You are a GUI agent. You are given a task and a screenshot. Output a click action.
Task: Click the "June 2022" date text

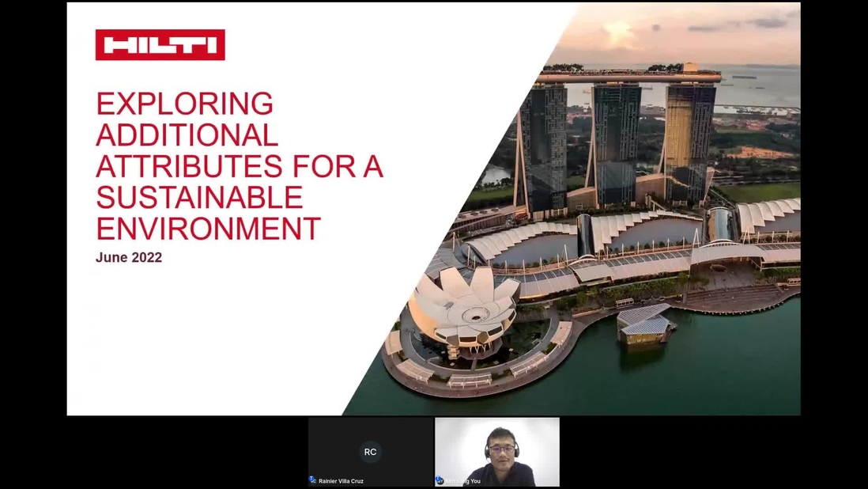(x=128, y=257)
